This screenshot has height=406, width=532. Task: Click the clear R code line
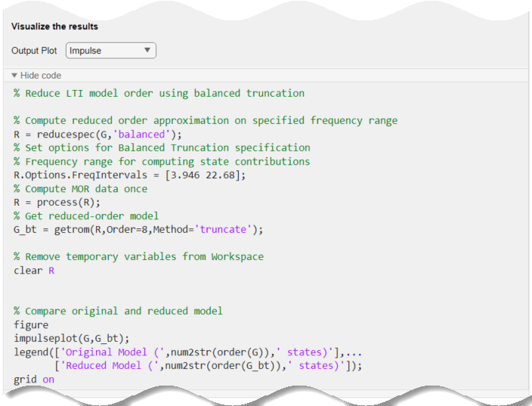point(34,271)
